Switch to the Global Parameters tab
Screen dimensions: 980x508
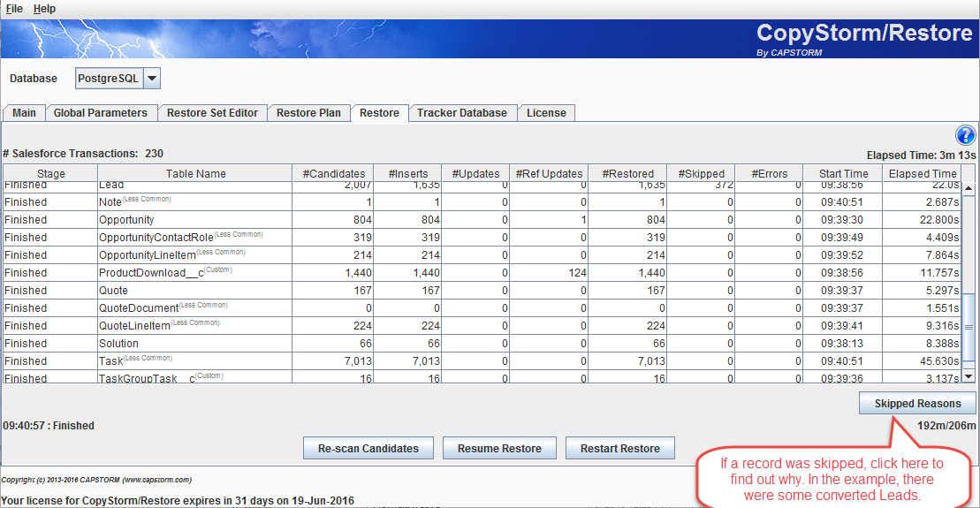101,113
